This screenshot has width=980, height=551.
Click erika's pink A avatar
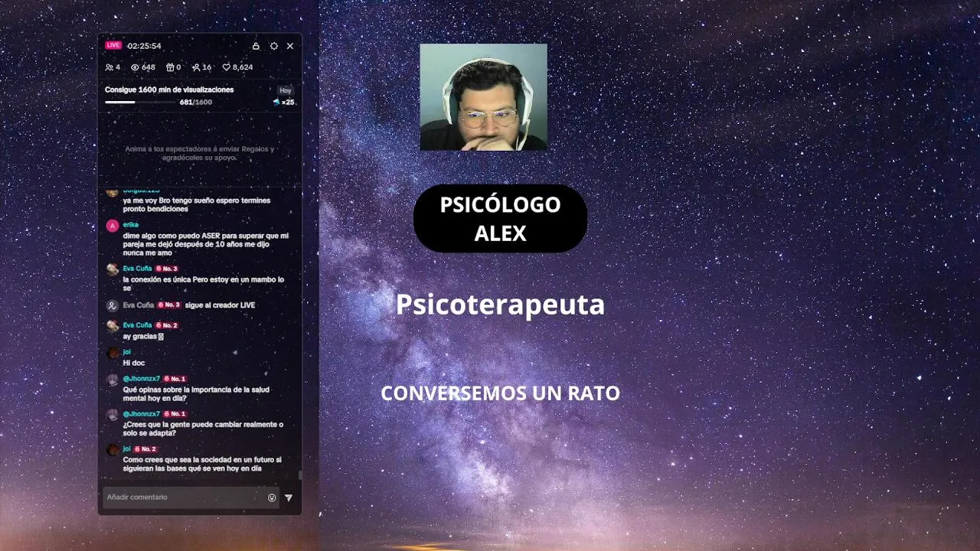point(113,226)
